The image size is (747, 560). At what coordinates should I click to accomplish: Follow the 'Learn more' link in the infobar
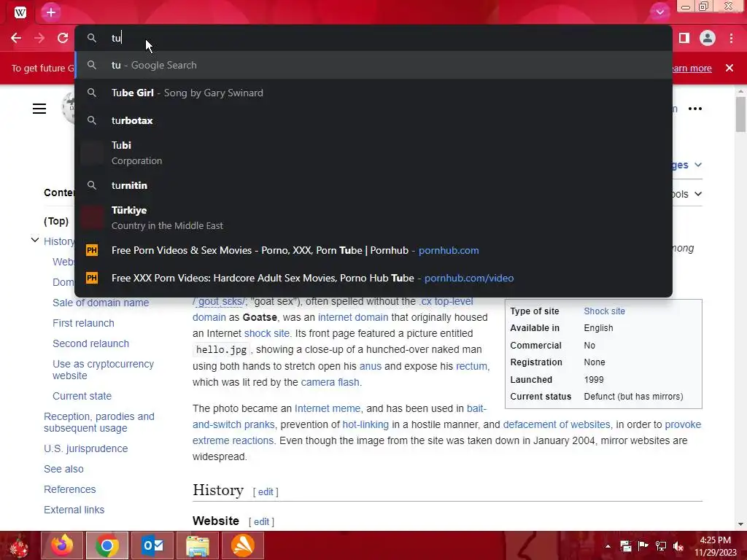[690, 68]
